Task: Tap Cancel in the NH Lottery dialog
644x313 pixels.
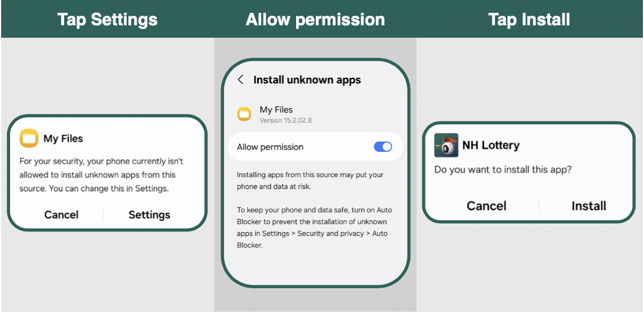Action: (x=486, y=205)
